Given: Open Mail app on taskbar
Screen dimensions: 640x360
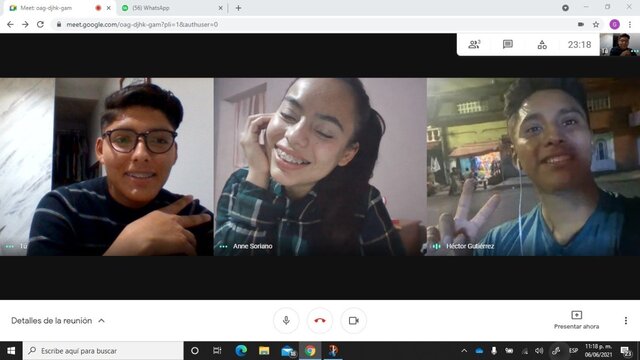Looking at the screenshot, I should (x=288, y=351).
